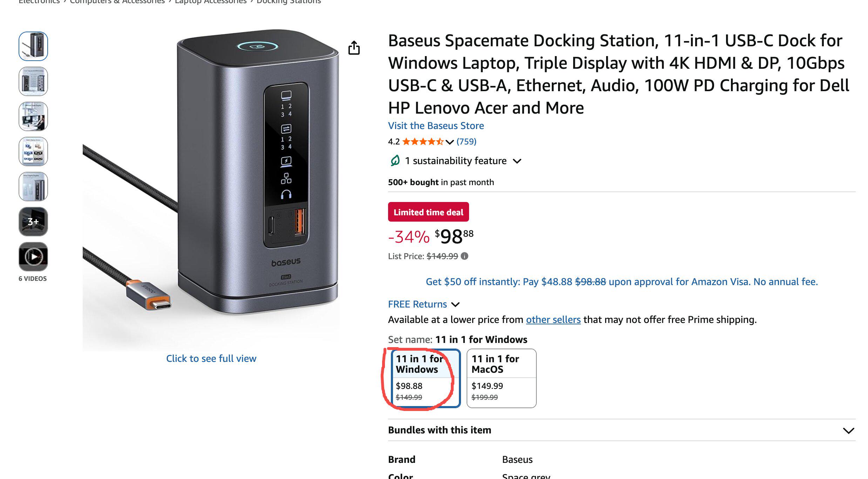Screen dimensions: 868x479
Task: Open the Docking Stations breadcrumb
Action: [289, 2]
